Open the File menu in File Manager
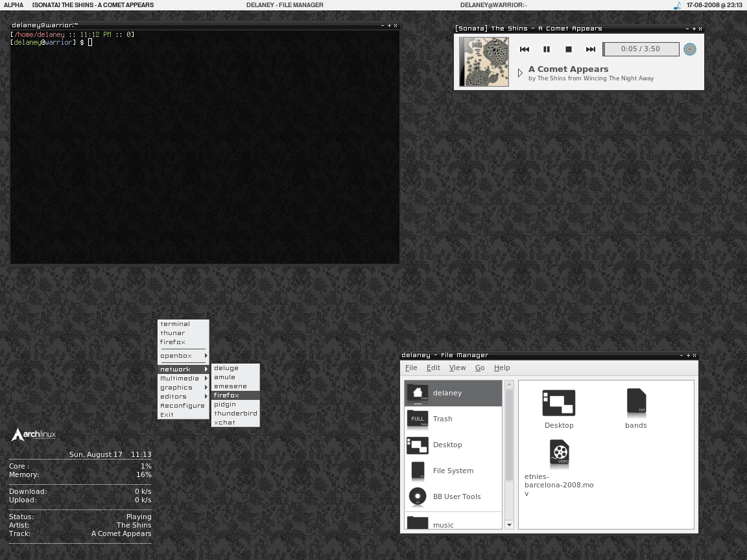Image resolution: width=747 pixels, height=560 pixels. click(x=411, y=367)
